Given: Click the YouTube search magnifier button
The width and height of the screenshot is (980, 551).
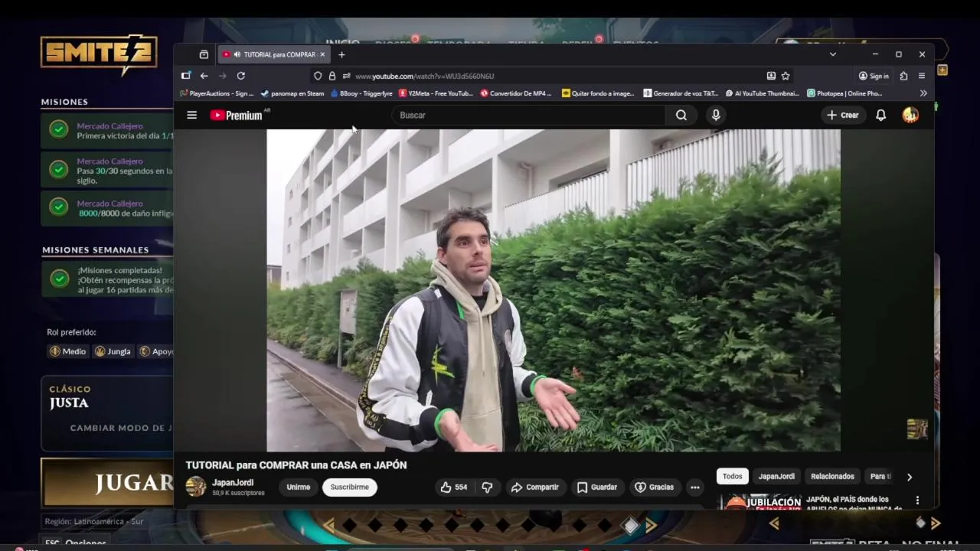Looking at the screenshot, I should [x=681, y=115].
